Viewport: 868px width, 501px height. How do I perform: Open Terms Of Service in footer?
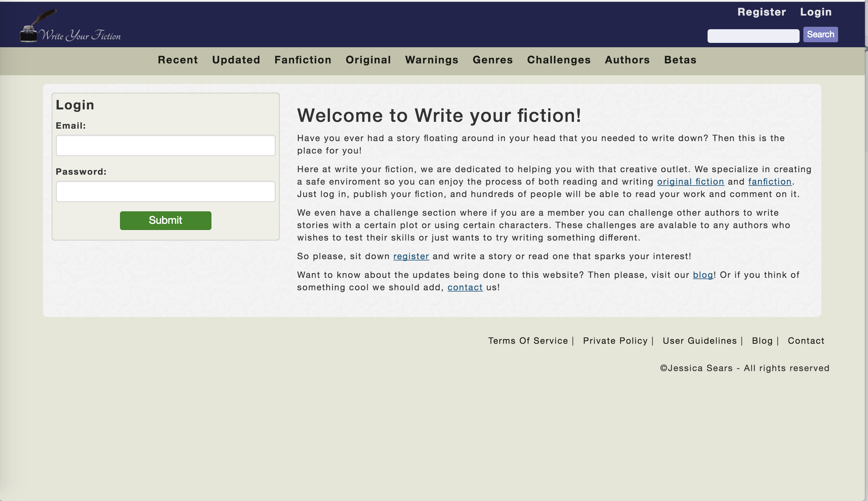[528, 341]
